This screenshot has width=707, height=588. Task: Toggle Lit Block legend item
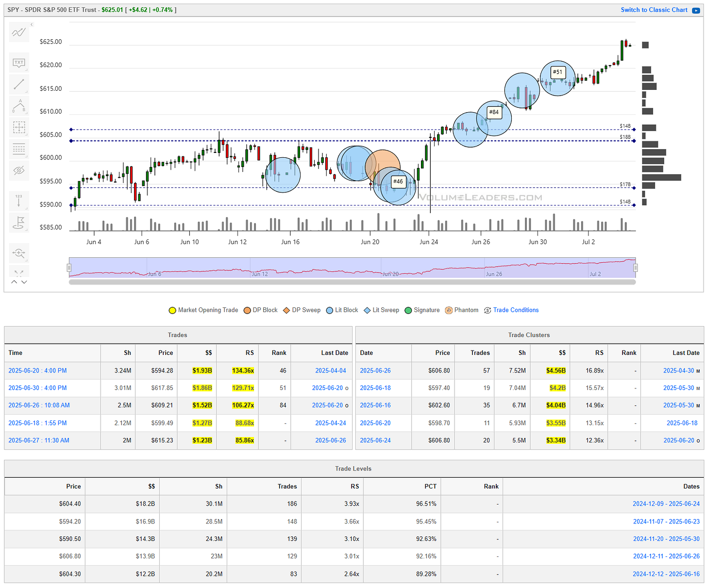(342, 310)
